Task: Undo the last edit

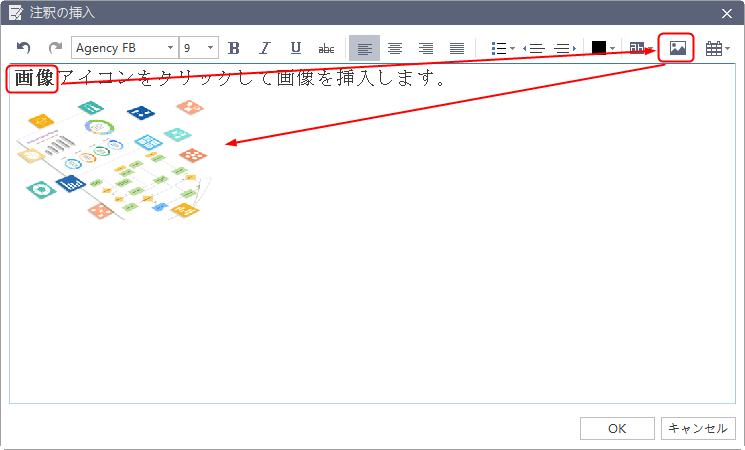Action: (x=23, y=48)
